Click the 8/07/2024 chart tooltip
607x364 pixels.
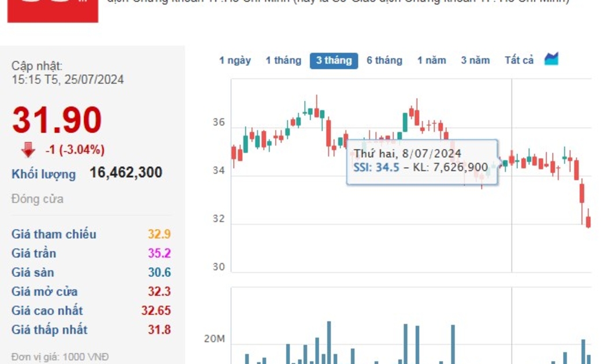point(422,161)
